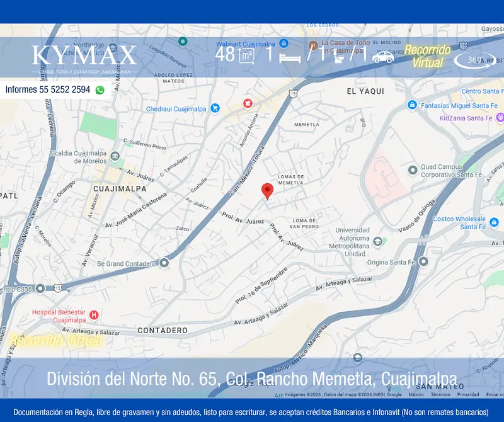
Task: Click the red location pin marker
Action: pos(267,191)
